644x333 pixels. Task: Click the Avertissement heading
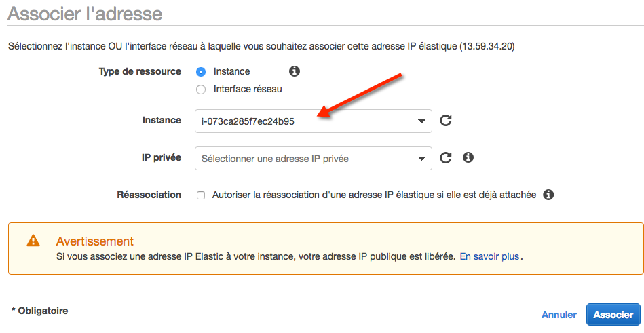[95, 241]
